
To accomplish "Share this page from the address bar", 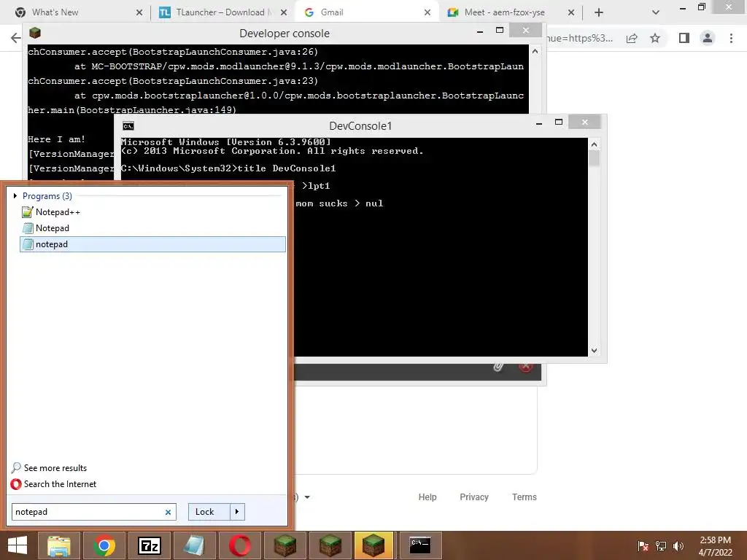I will (x=632, y=38).
